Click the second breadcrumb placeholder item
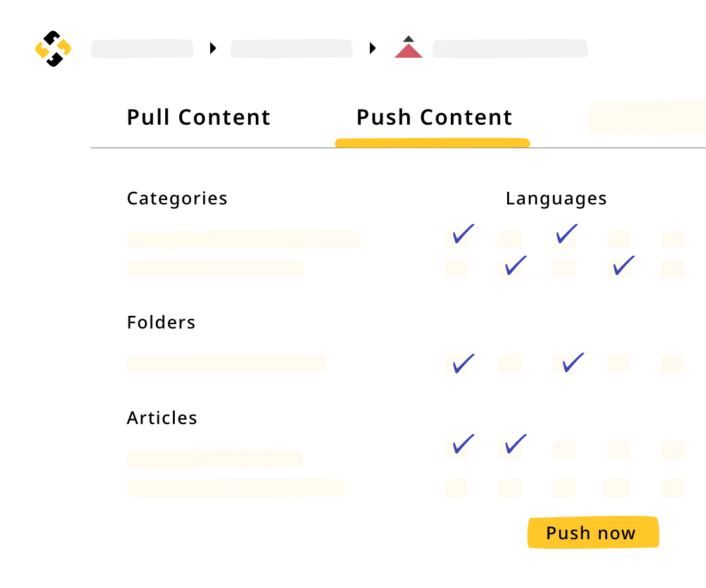 (x=291, y=49)
